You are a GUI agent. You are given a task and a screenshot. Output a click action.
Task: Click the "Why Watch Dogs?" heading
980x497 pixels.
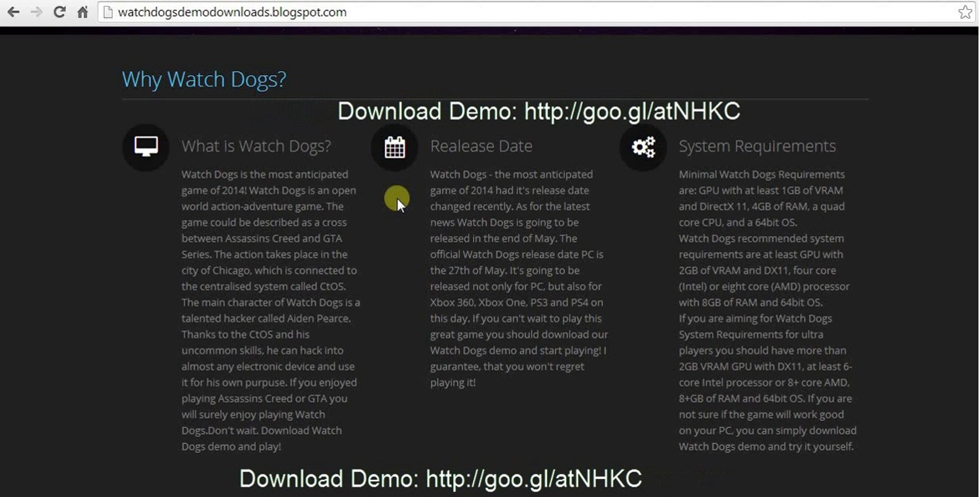click(x=204, y=79)
